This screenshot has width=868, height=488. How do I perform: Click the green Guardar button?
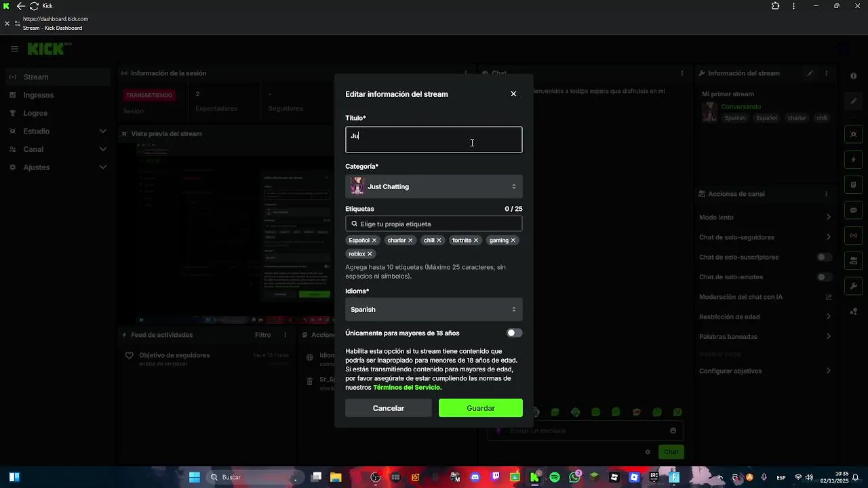click(x=481, y=408)
